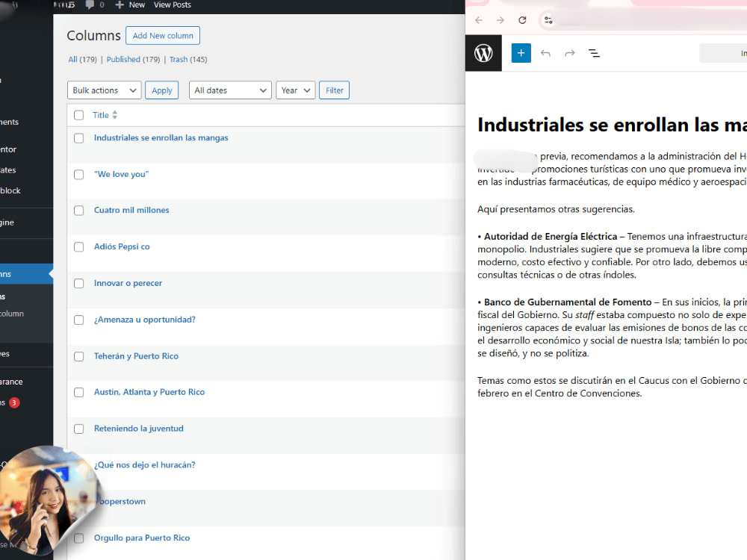
Task: Select checkbox for Austin, Atlanta y Puerto Rico
Action: click(x=79, y=393)
